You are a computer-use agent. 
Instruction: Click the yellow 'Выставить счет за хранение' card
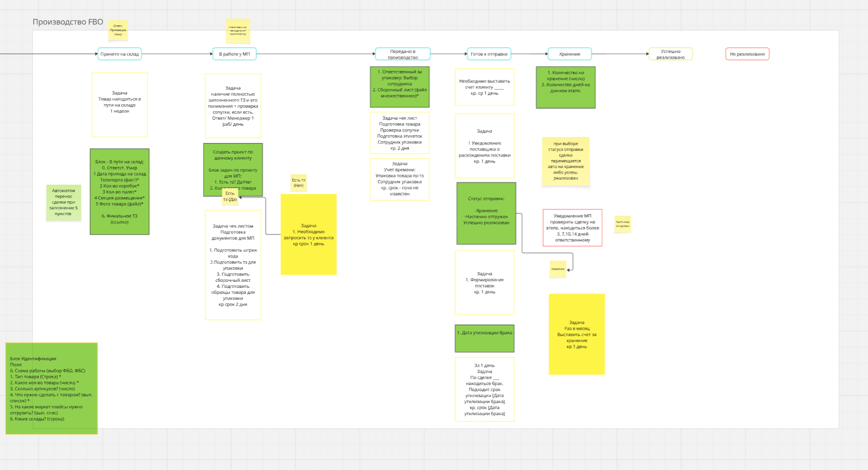pos(577,334)
